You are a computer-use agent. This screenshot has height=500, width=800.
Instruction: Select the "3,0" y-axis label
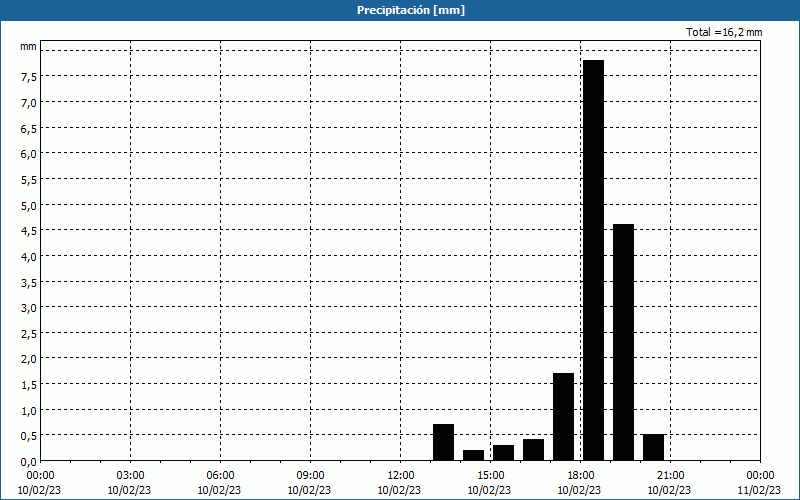[x=29, y=308]
